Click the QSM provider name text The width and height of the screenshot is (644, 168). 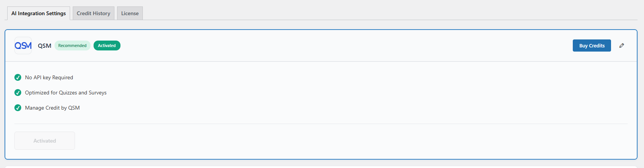pyautogui.click(x=45, y=46)
